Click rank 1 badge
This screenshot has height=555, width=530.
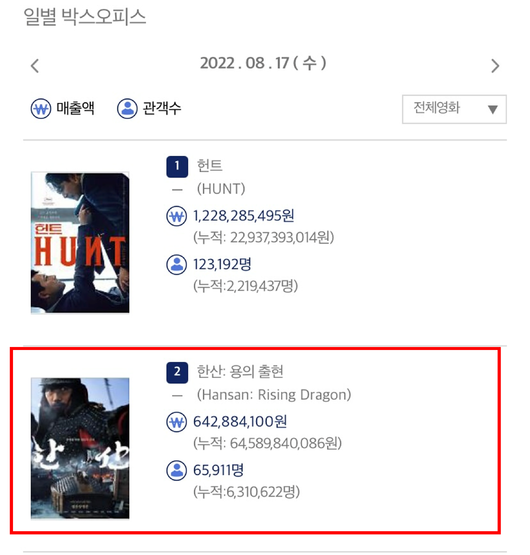pyautogui.click(x=177, y=166)
